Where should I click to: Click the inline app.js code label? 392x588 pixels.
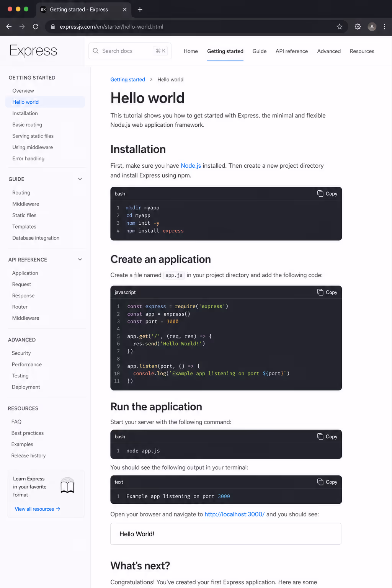174,275
